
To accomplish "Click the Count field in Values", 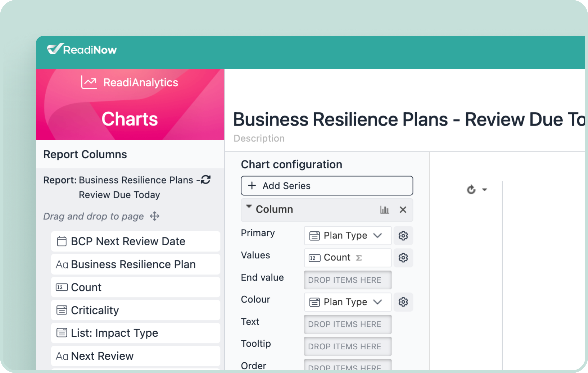I will pyautogui.click(x=337, y=258).
